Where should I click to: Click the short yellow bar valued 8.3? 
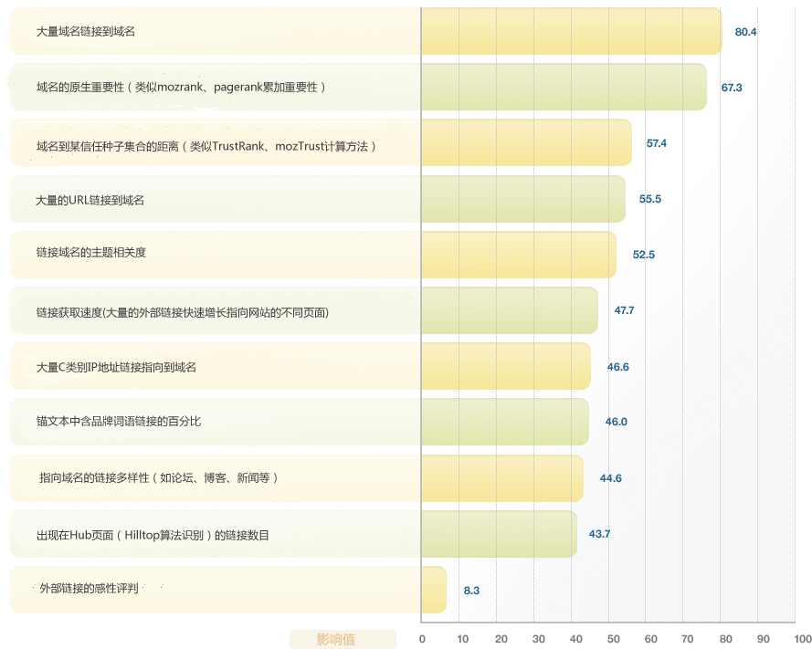[x=434, y=590]
